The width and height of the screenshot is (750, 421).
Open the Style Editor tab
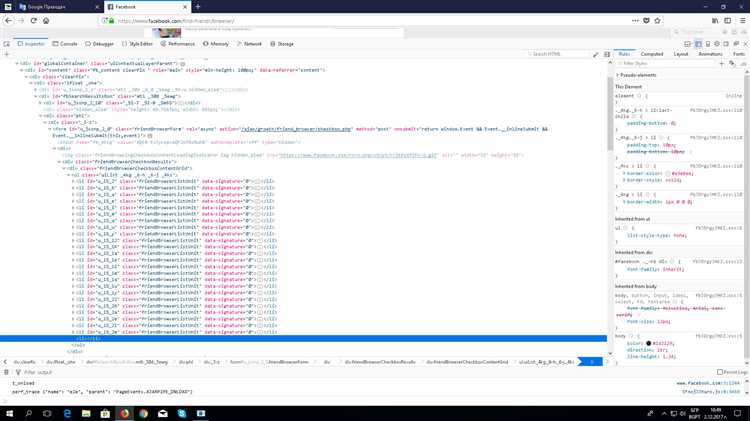pyautogui.click(x=137, y=44)
